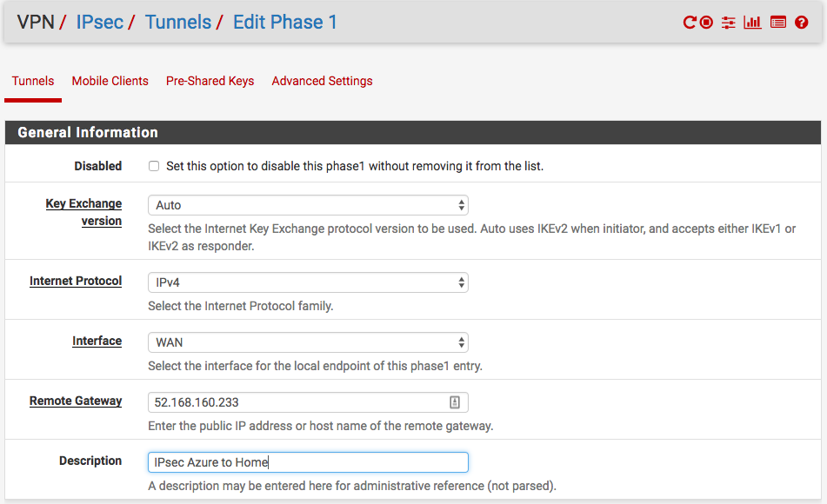Image resolution: width=827 pixels, height=504 pixels.
Task: Select the Tunnels tab
Action: (33, 81)
